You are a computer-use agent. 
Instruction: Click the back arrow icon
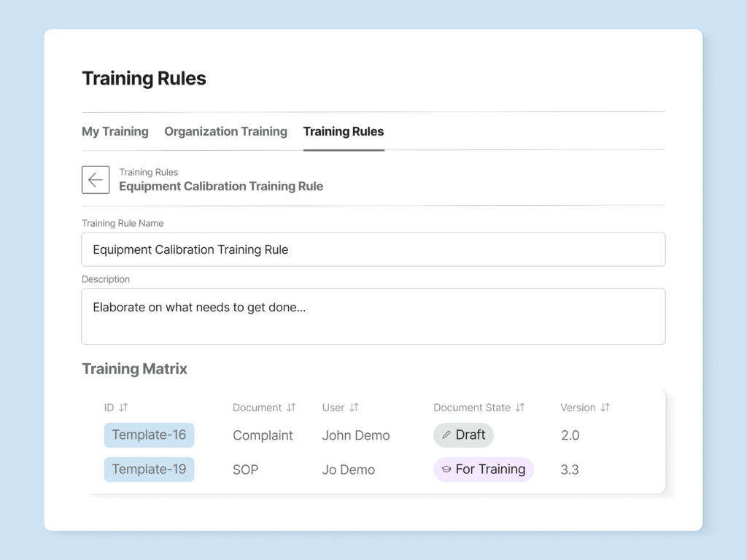96,180
